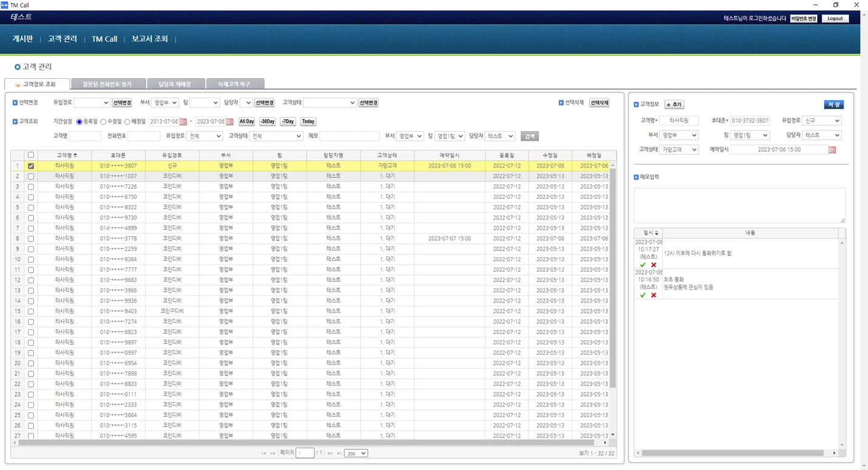
Task: Toggle the select-all header checkbox
Action: click(31, 156)
